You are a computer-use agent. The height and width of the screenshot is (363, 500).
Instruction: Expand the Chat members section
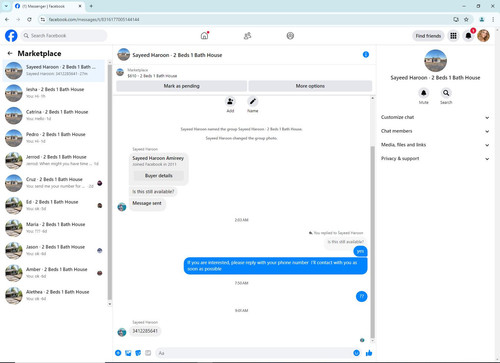pos(435,131)
